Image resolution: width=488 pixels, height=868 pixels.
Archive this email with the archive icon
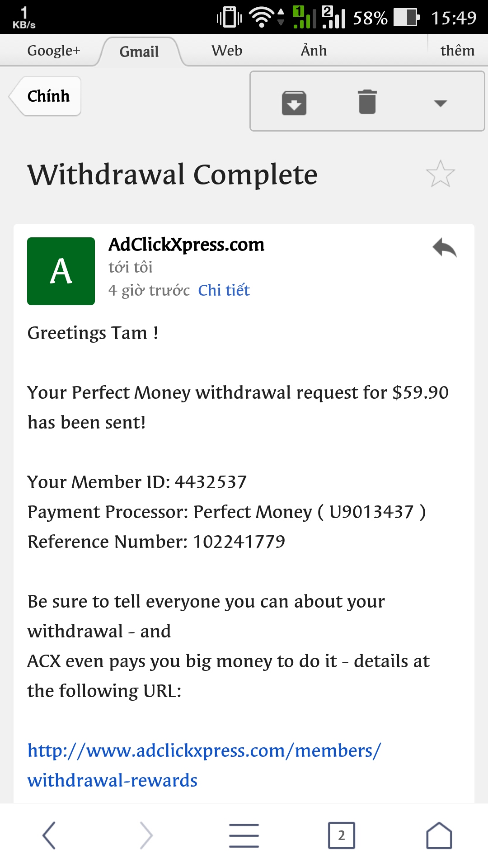[x=294, y=103]
